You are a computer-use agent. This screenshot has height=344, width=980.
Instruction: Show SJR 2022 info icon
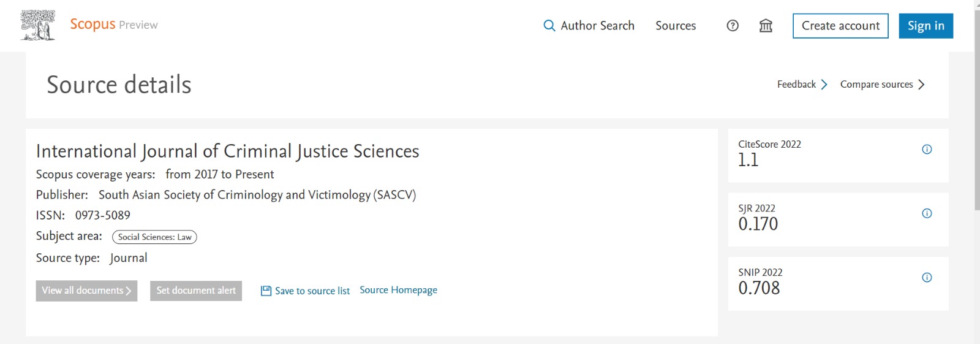click(927, 213)
